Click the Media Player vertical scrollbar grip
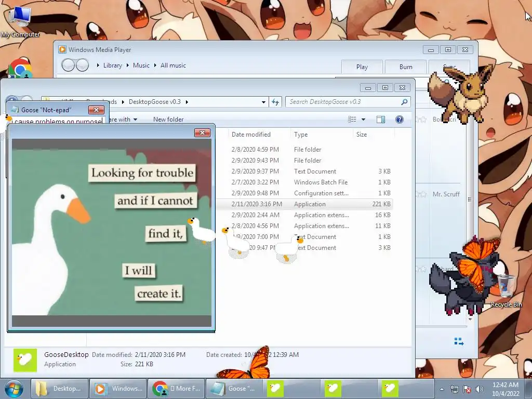 tap(470, 199)
